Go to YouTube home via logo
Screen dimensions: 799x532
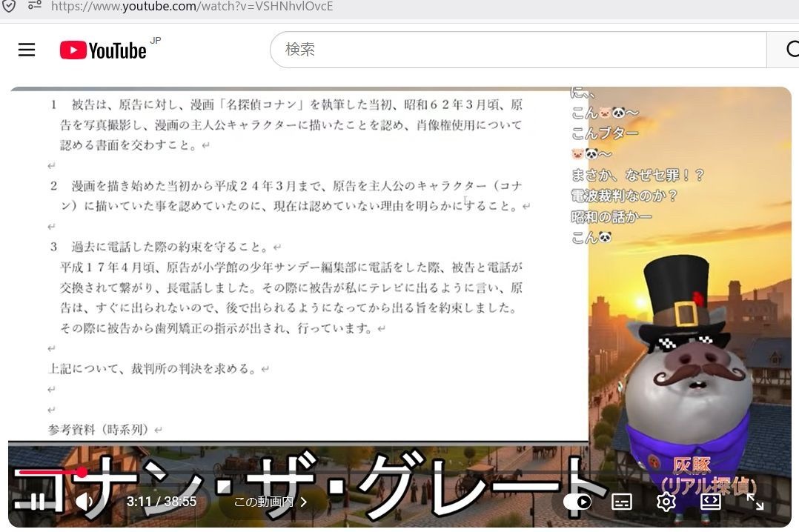pos(104,50)
